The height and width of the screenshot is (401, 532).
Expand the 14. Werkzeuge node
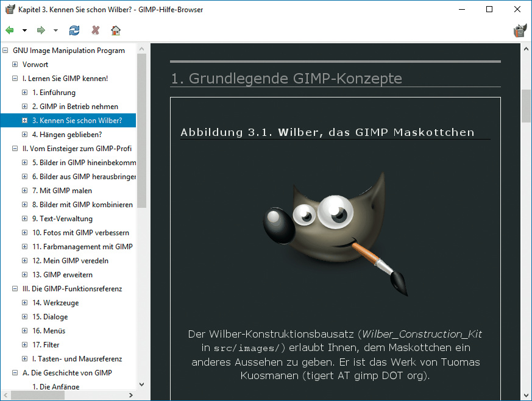tap(25, 303)
